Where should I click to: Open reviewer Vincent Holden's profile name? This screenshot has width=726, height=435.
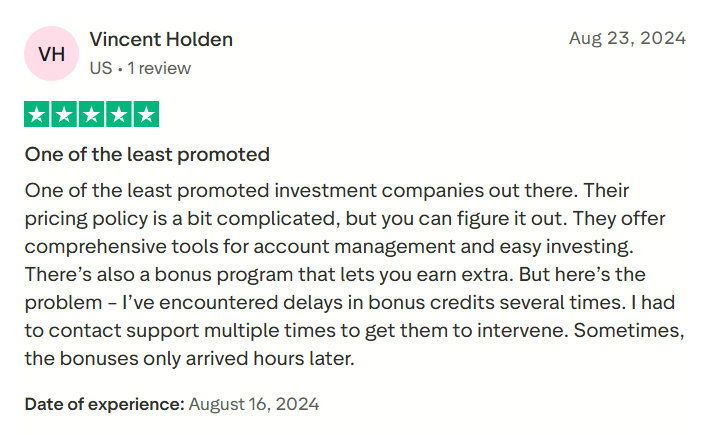point(161,40)
